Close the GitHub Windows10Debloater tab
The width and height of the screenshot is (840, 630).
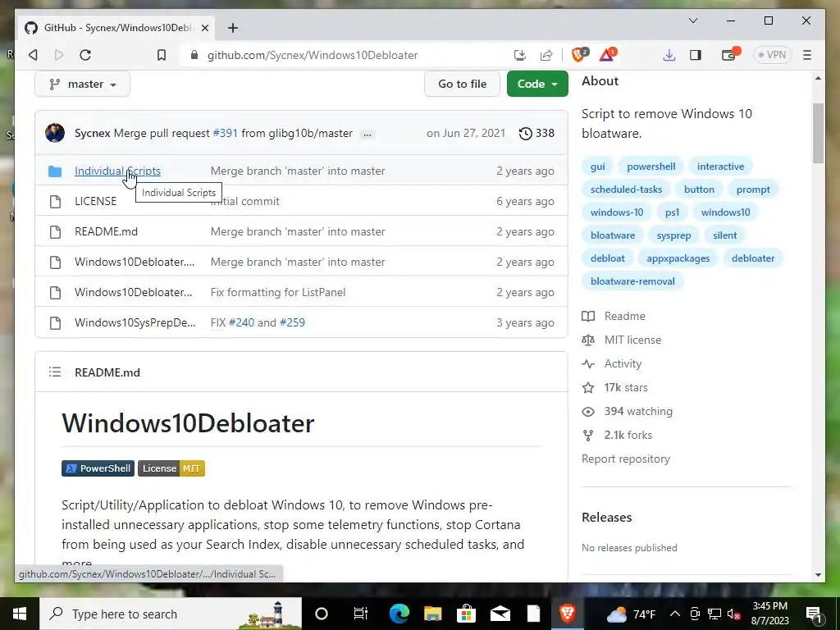click(204, 28)
